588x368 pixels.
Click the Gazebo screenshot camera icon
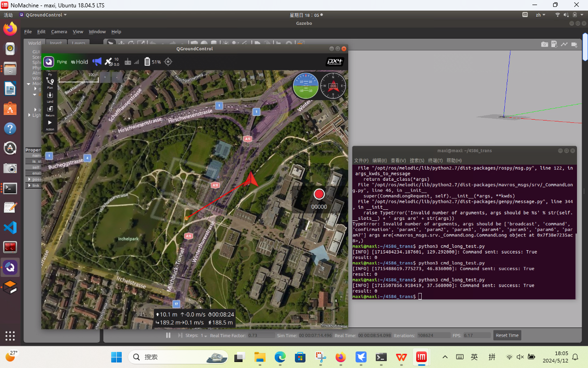[x=544, y=44]
